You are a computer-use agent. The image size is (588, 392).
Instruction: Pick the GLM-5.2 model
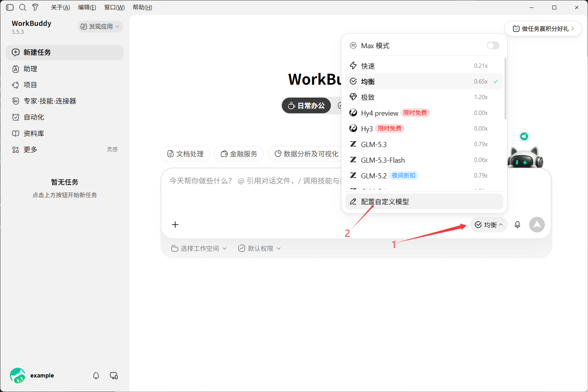coord(424,176)
